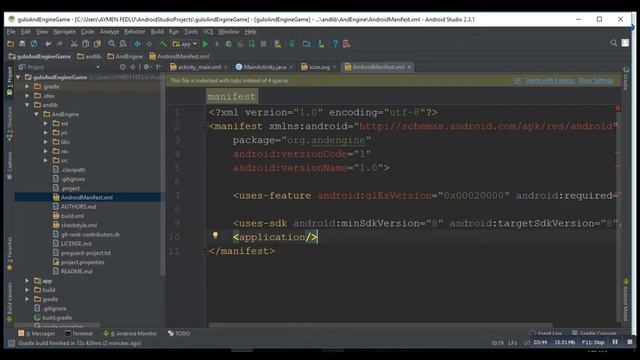Click the pause icon in the status bar

615,342
